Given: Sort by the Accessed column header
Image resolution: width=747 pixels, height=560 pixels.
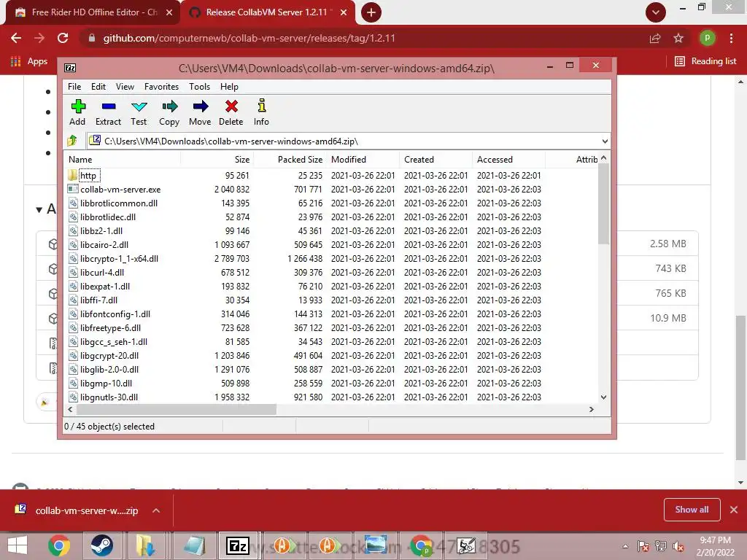Looking at the screenshot, I should tap(508, 160).
